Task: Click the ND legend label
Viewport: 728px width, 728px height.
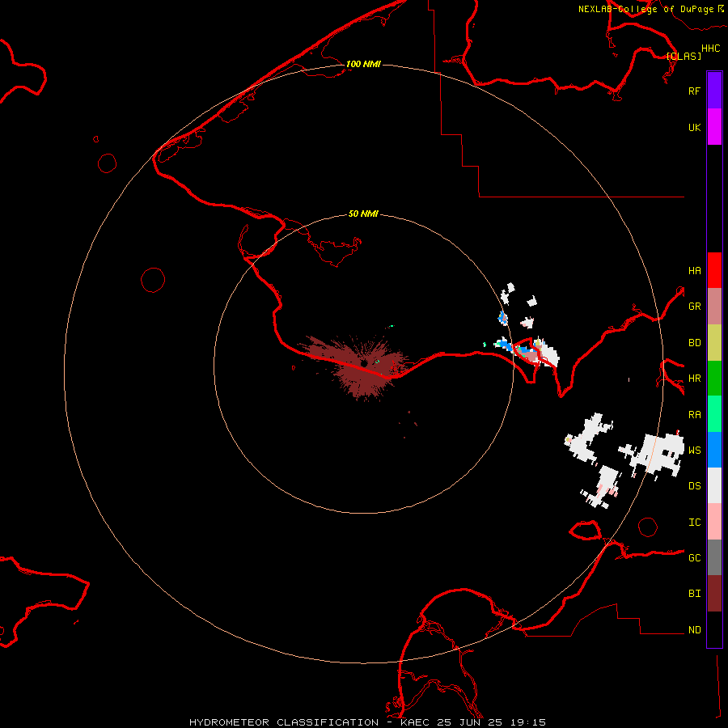Action: 694,630
